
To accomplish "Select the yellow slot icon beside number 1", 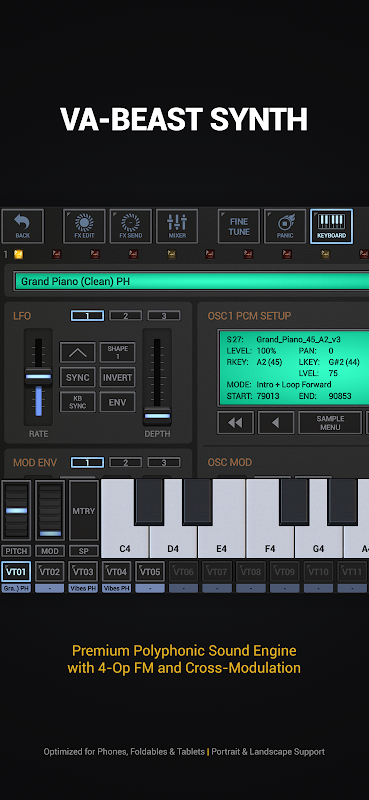I will 18,254.
